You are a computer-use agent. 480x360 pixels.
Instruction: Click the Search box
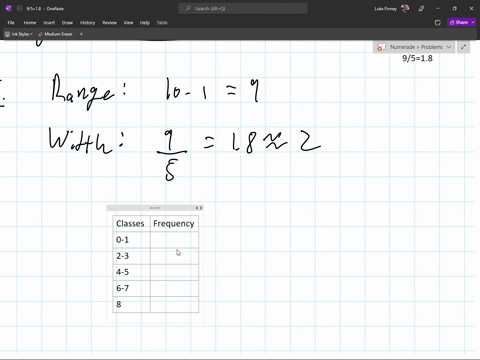tap(243, 9)
